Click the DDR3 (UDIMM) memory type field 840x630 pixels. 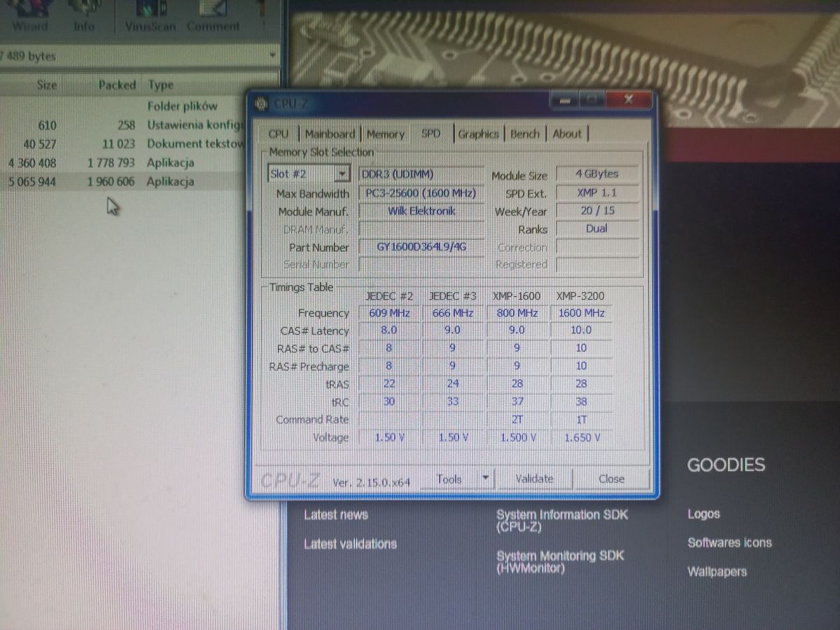click(421, 174)
